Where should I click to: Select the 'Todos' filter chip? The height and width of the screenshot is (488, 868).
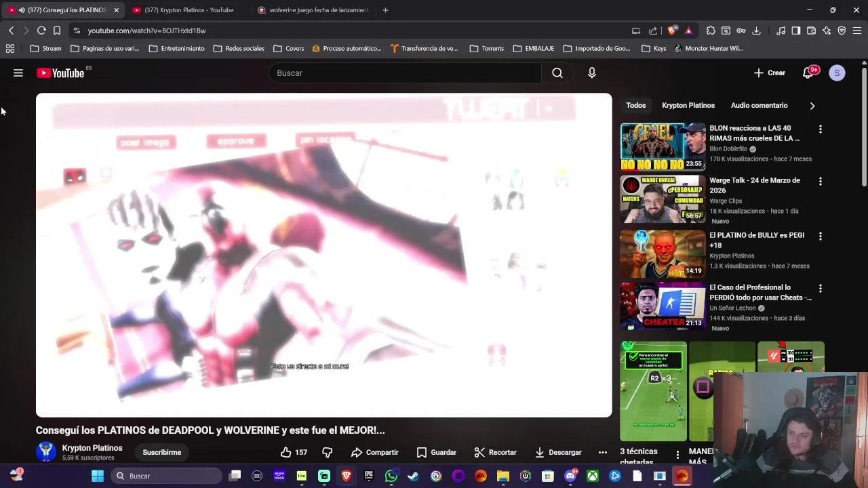[x=636, y=106]
